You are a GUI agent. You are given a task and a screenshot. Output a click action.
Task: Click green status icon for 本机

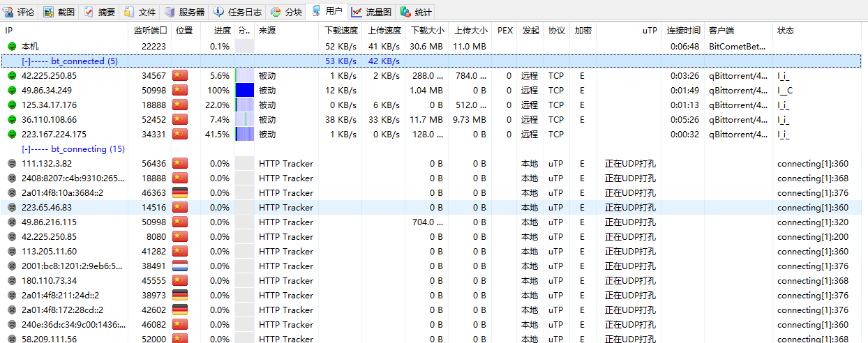[12, 46]
